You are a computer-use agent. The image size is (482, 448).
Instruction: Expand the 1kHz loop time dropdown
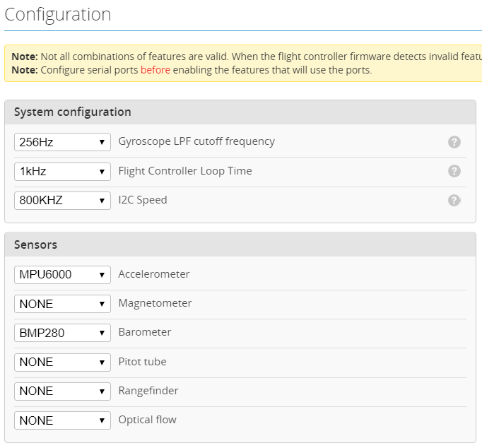(x=62, y=171)
